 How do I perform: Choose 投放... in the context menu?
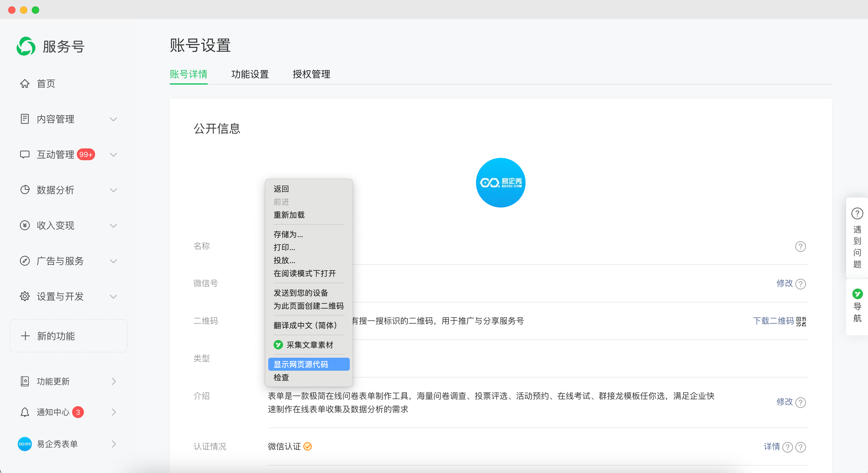tap(309, 260)
